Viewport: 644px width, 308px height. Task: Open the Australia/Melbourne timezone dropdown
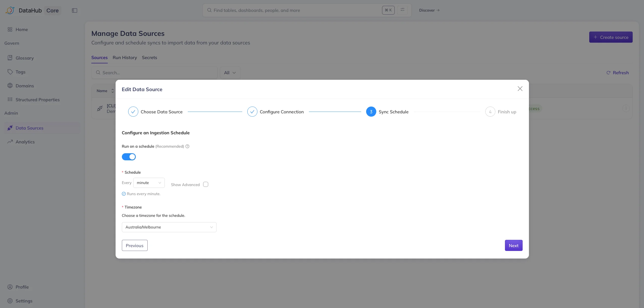tap(169, 227)
